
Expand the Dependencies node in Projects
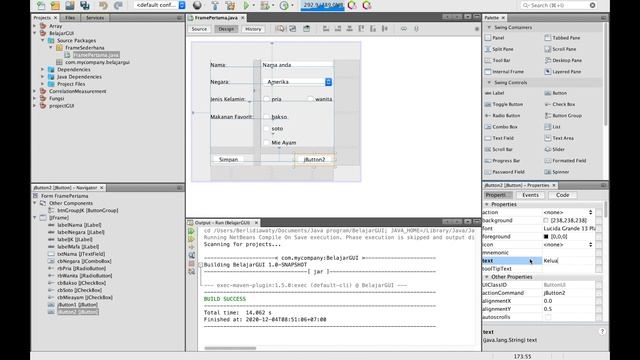[x=42, y=69]
